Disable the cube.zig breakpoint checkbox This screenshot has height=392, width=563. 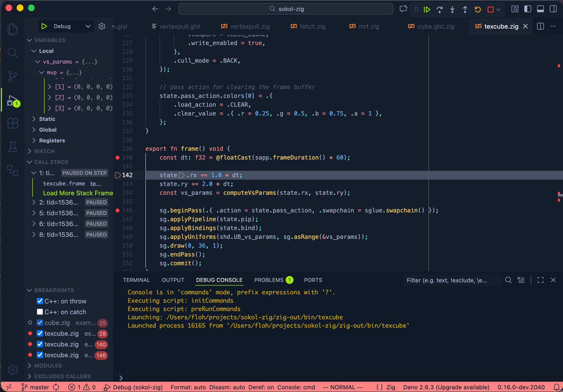(x=40, y=323)
